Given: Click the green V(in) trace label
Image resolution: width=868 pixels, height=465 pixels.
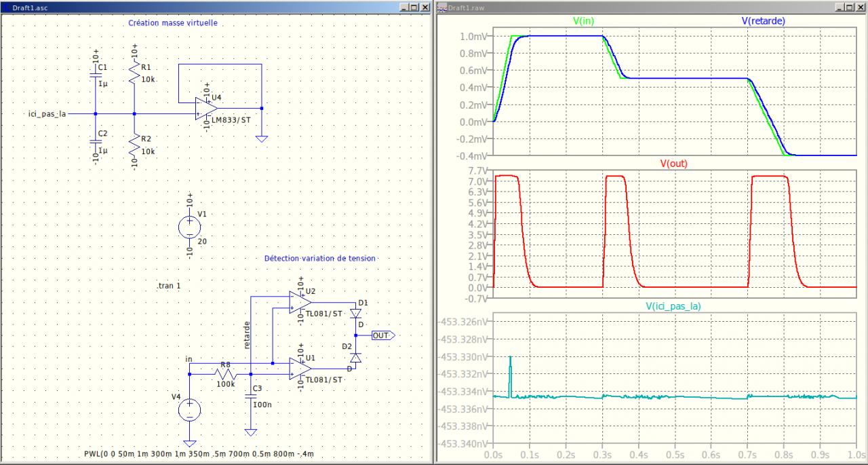Looking at the screenshot, I should click(x=583, y=21).
